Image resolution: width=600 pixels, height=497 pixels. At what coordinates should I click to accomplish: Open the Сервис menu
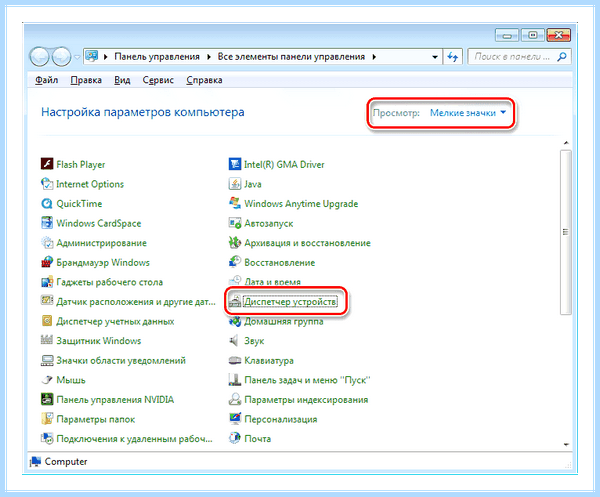pos(158,80)
